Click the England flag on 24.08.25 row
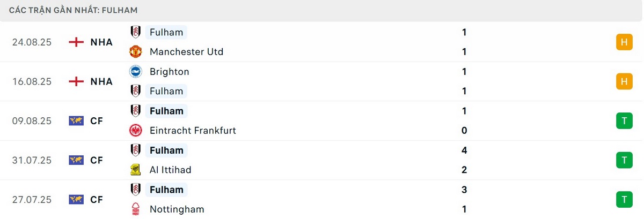The height and width of the screenshot is (219, 644). pyautogui.click(x=77, y=42)
